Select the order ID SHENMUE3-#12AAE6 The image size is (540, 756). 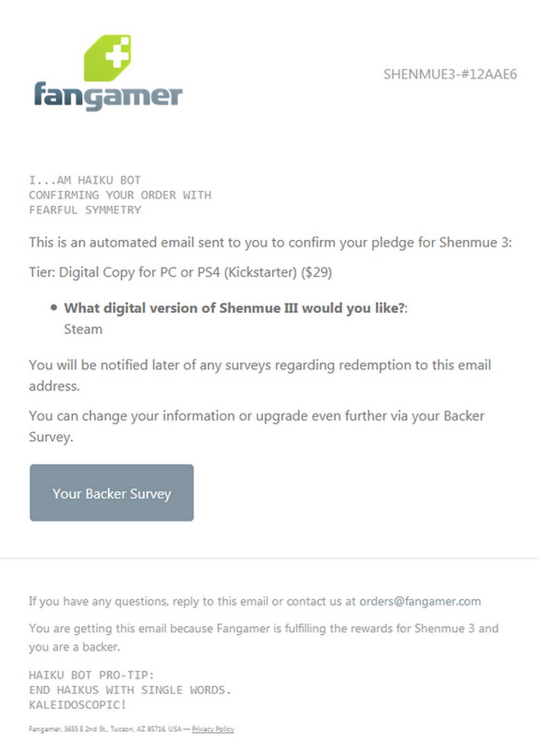[x=450, y=74]
